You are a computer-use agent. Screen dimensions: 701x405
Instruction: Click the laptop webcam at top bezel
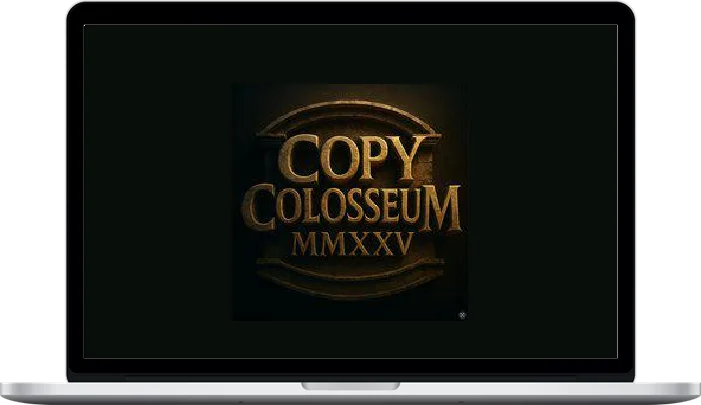(350, 12)
